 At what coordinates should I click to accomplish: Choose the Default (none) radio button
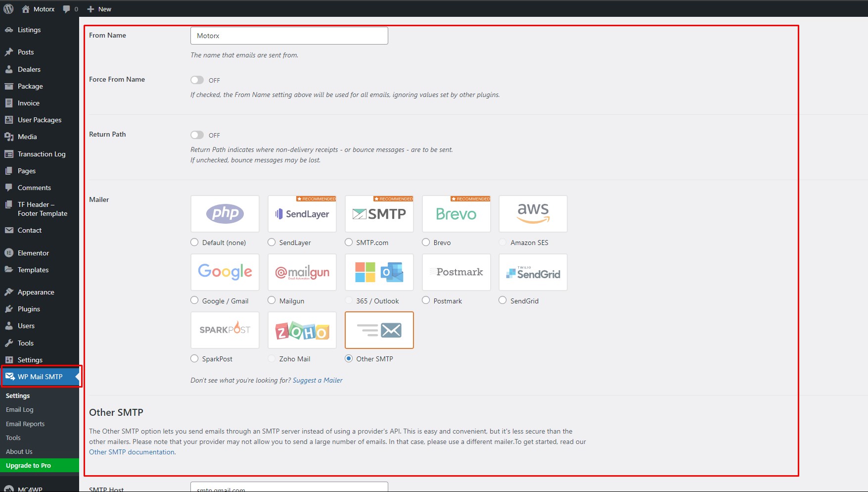click(194, 242)
